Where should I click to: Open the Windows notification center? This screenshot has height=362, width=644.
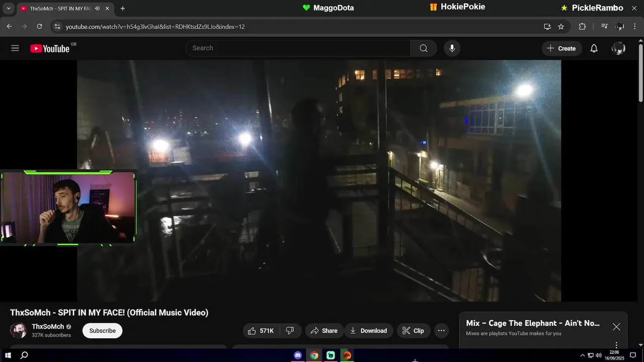click(x=633, y=355)
